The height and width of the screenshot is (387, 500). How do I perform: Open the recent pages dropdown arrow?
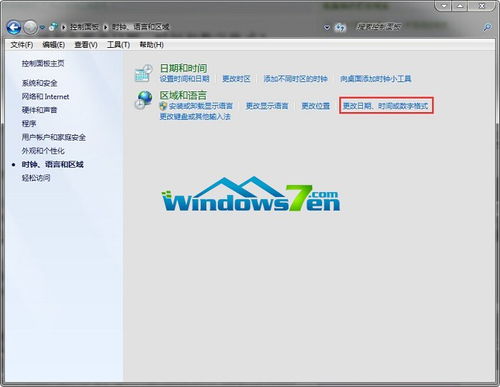coord(42,27)
